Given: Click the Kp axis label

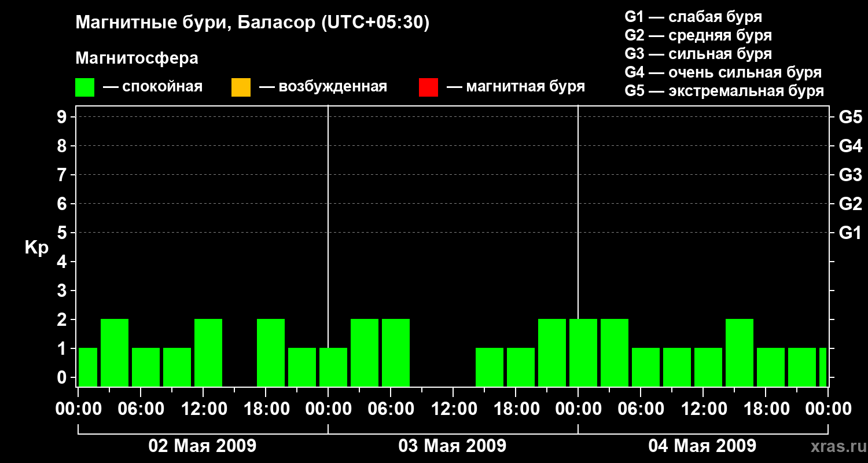Looking at the screenshot, I should (37, 248).
